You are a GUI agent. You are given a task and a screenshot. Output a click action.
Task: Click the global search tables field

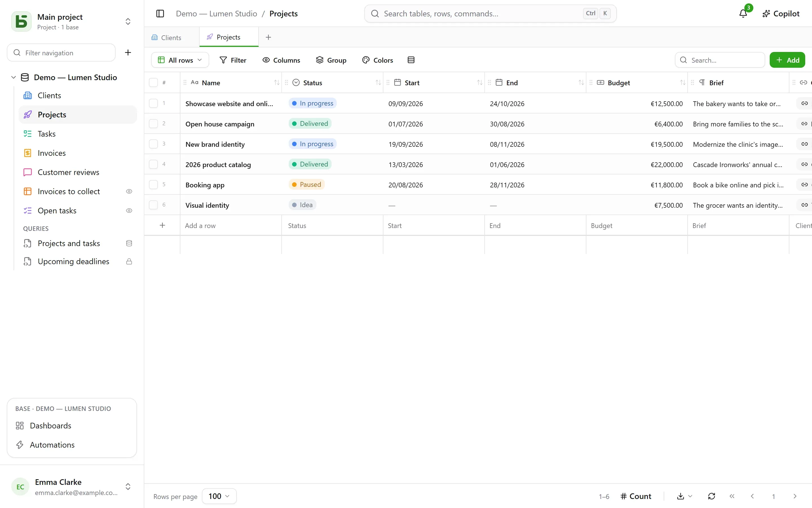(490, 14)
